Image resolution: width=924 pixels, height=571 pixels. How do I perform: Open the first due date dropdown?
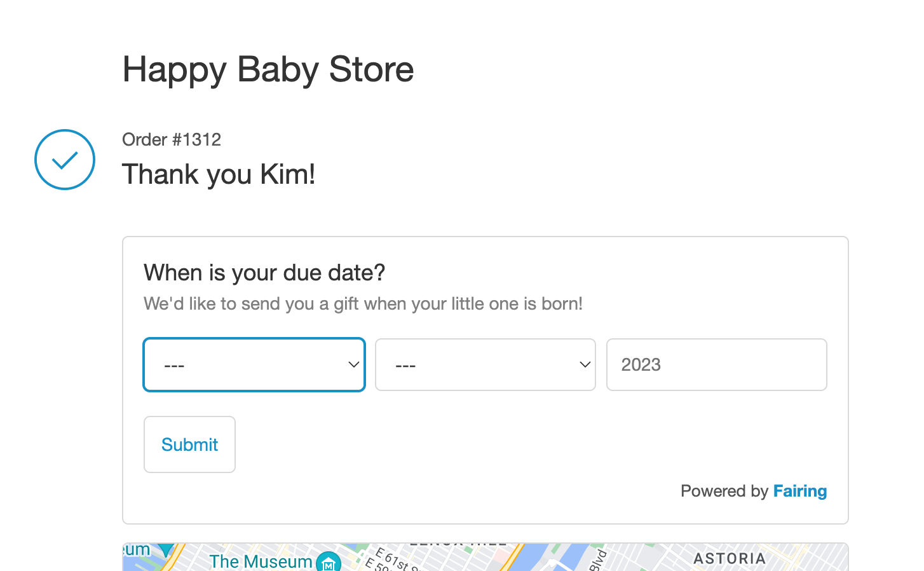(x=254, y=365)
